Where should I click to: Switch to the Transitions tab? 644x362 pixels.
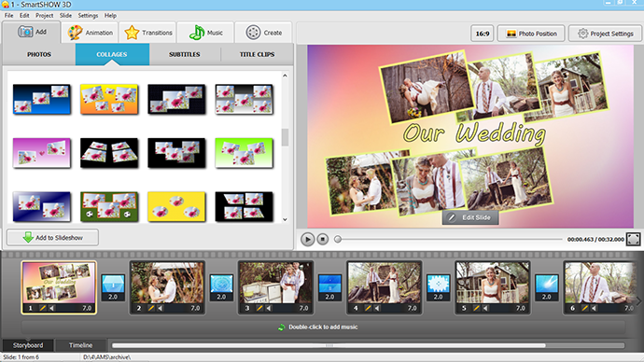point(147,33)
